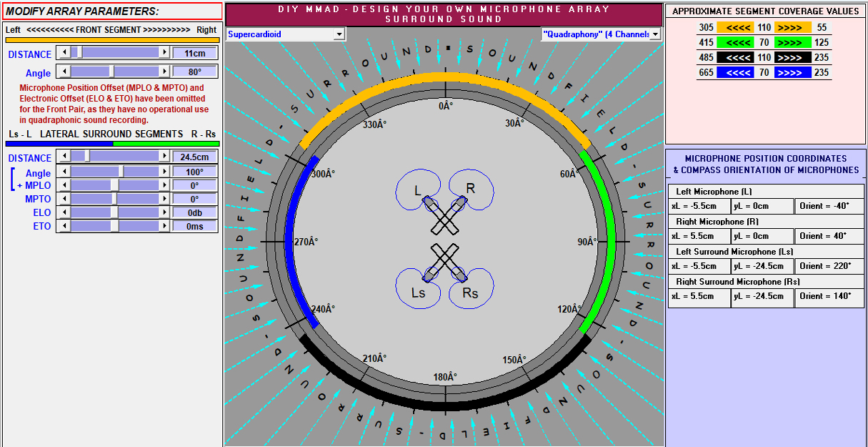Click right arrow of MPTO slider
This screenshot has height=447, width=868.
click(x=165, y=199)
